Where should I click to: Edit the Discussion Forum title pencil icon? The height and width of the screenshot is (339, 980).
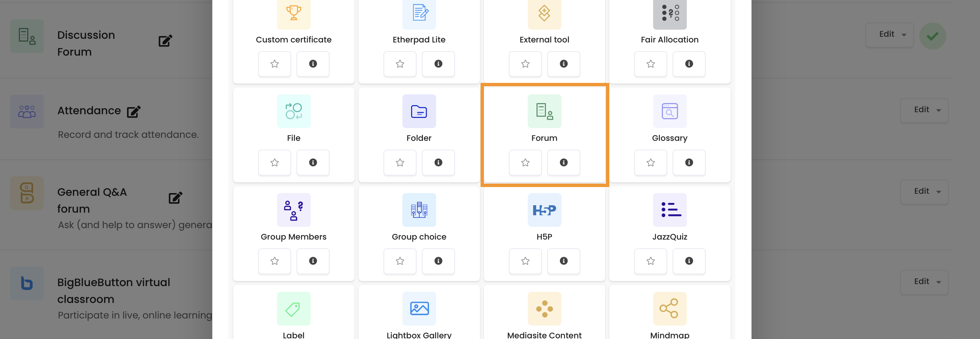[x=165, y=41]
